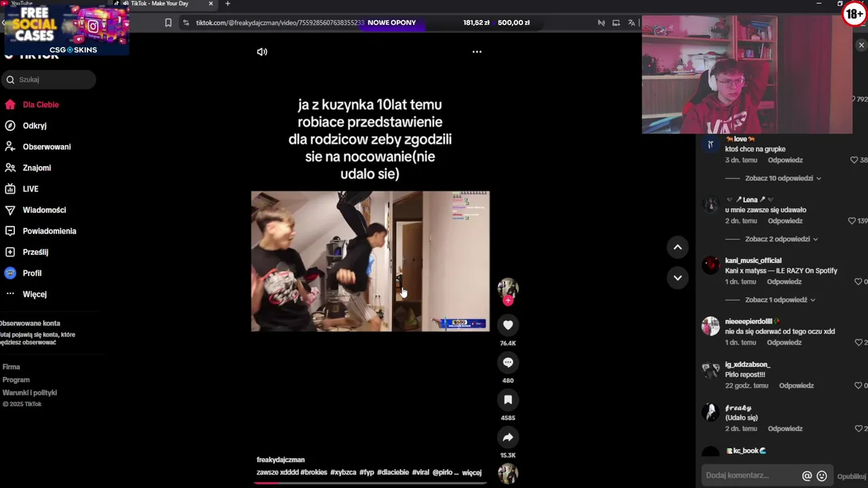Open Odkryj page
The width and height of the screenshot is (868, 488).
click(35, 126)
